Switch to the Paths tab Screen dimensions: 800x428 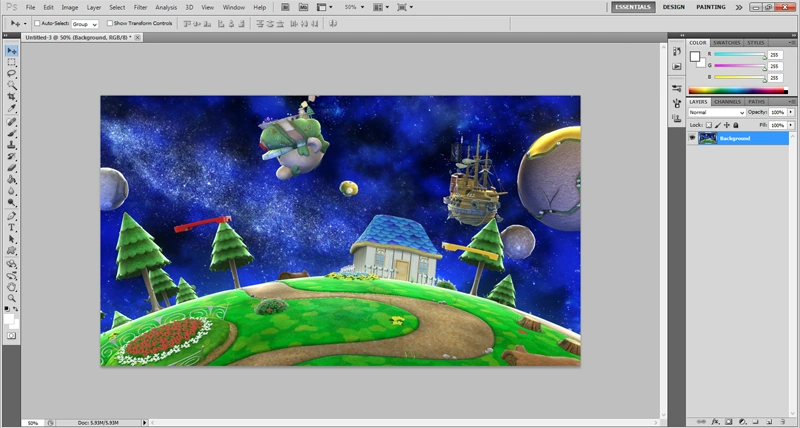point(757,102)
